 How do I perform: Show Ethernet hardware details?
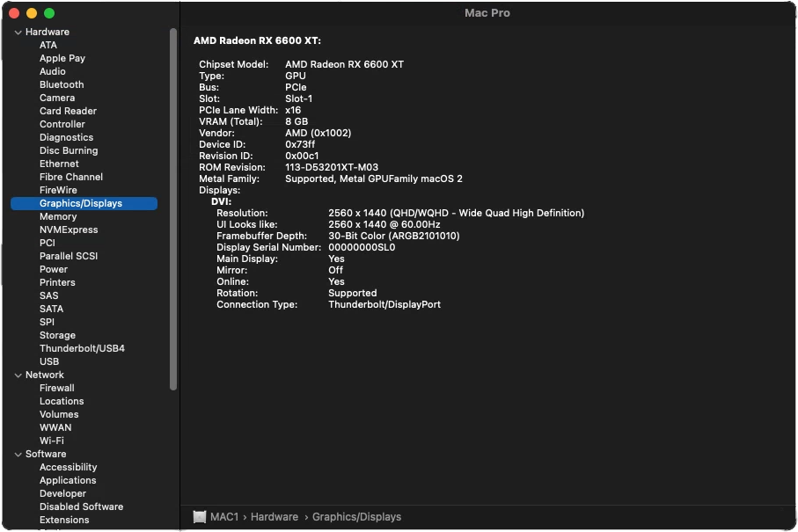coord(59,164)
